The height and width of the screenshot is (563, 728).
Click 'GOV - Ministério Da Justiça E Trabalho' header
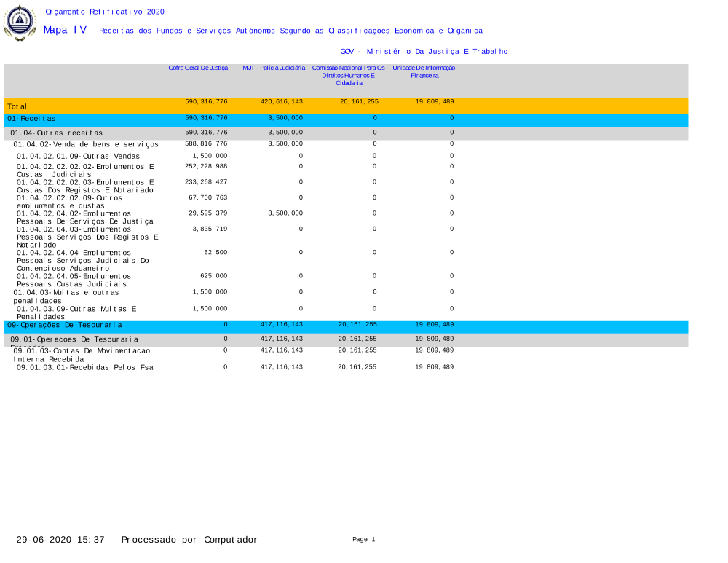424,52
